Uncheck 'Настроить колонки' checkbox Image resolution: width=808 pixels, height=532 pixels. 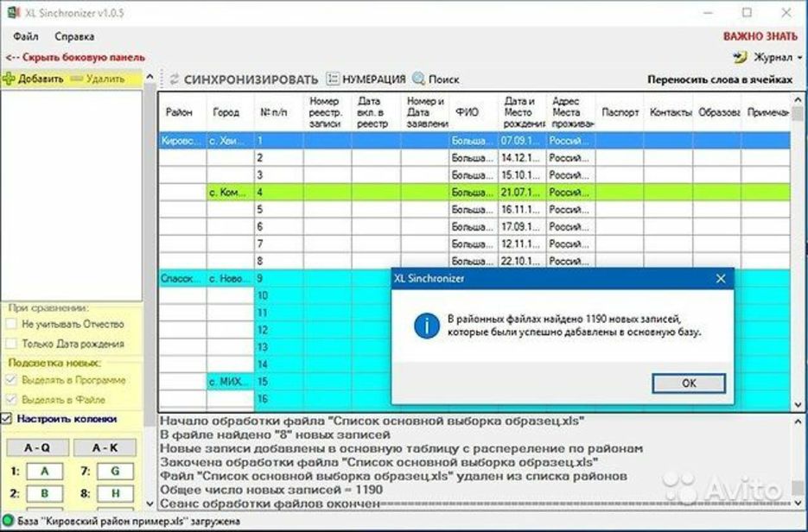(6, 419)
